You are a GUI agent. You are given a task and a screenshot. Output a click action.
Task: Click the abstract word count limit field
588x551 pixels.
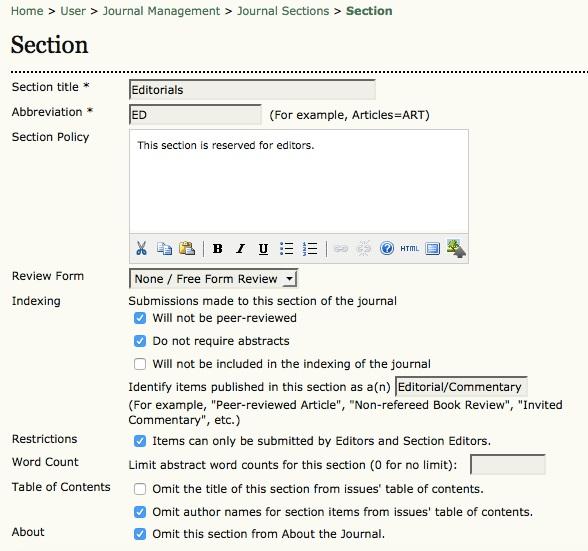508,464
